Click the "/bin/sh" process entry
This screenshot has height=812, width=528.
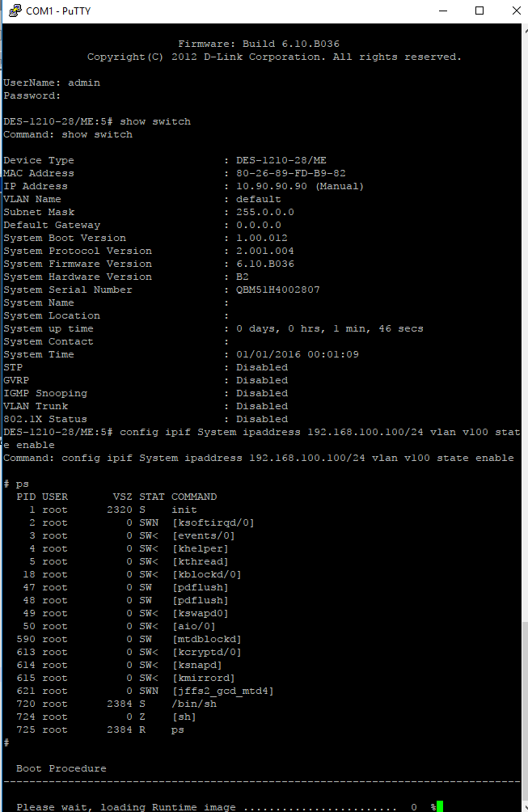click(x=194, y=704)
